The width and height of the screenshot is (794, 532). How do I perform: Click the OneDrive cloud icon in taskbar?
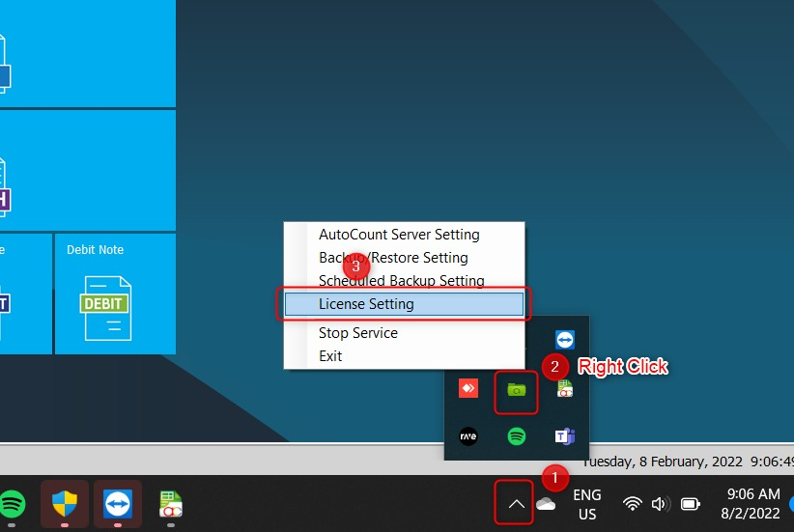pyautogui.click(x=546, y=504)
